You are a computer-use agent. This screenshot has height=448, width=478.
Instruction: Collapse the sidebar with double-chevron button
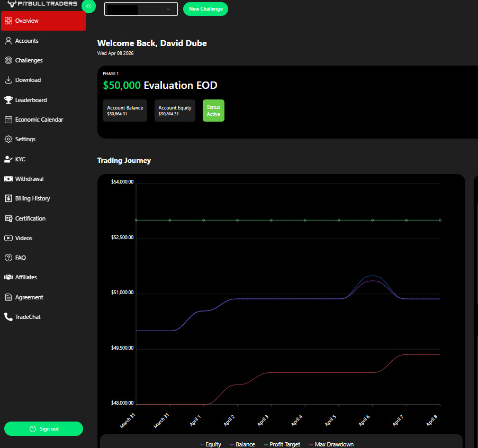click(x=88, y=6)
